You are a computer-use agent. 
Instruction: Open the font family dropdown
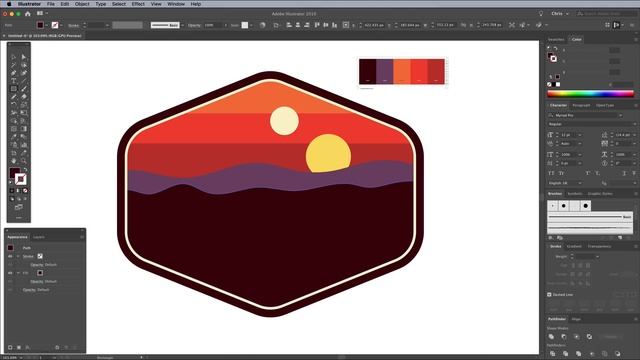(620, 116)
